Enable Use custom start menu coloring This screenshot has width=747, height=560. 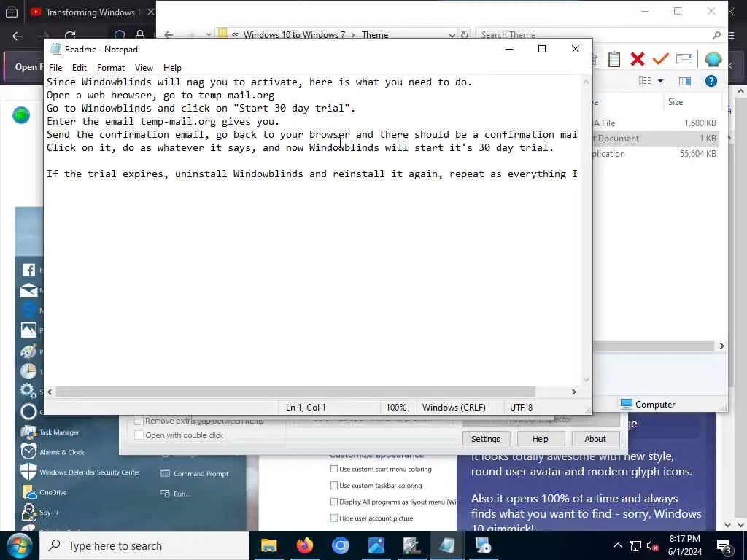(x=334, y=469)
